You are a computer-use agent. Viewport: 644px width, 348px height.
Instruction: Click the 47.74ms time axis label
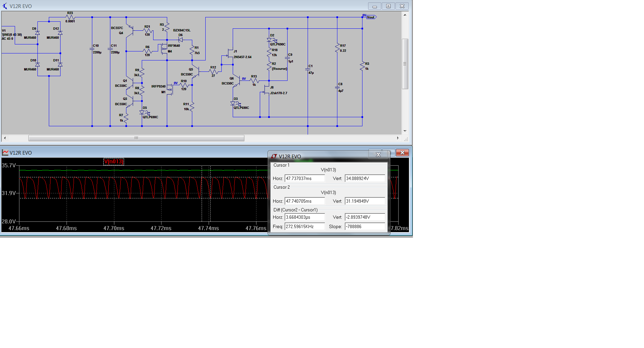(208, 228)
